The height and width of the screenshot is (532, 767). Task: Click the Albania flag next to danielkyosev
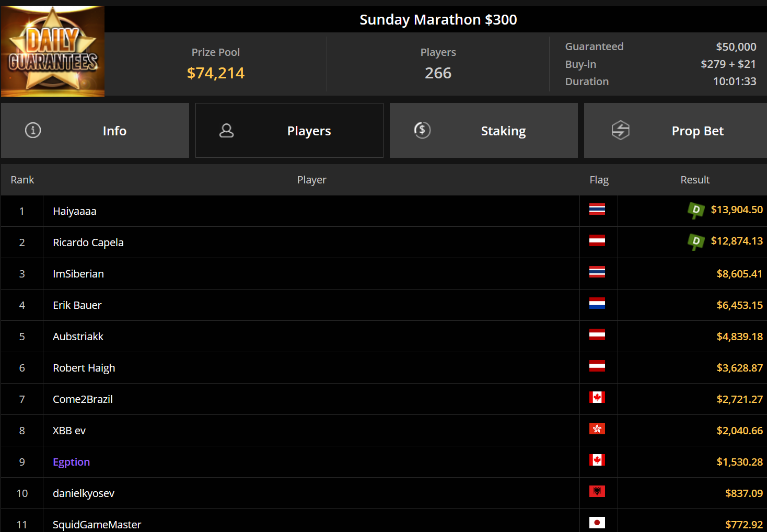[x=597, y=491]
